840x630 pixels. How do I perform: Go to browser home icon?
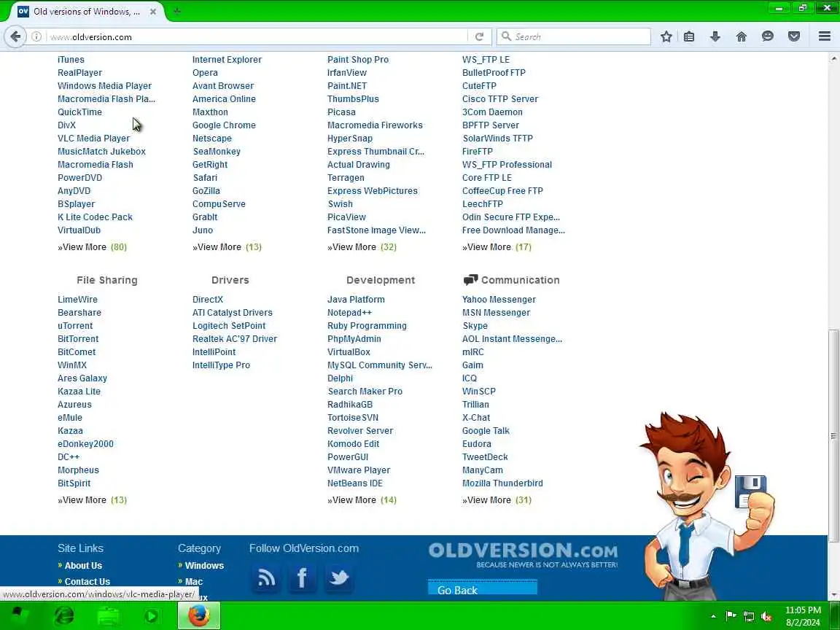tap(741, 36)
